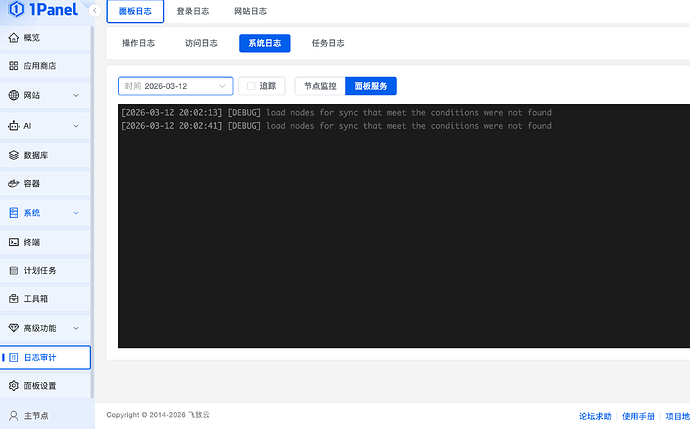690x429 pixels.
Task: Open the date dropdown showing 2026-03-12
Action: [x=175, y=86]
